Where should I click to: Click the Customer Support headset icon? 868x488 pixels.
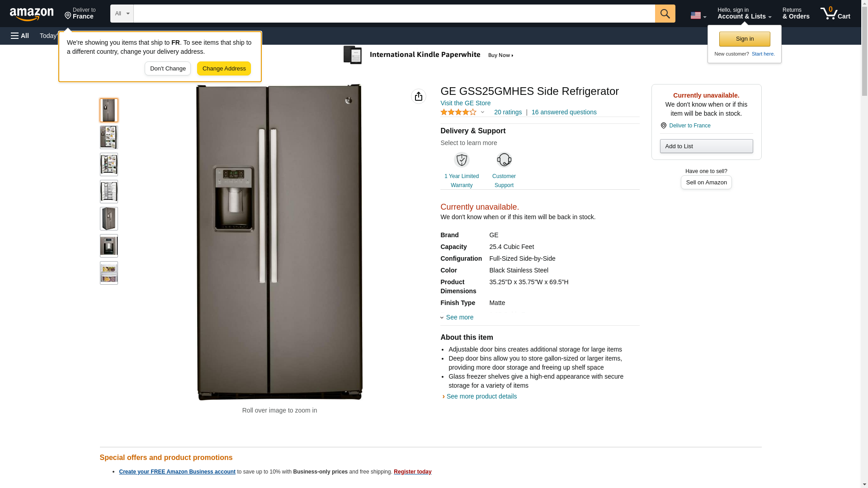pos(504,160)
